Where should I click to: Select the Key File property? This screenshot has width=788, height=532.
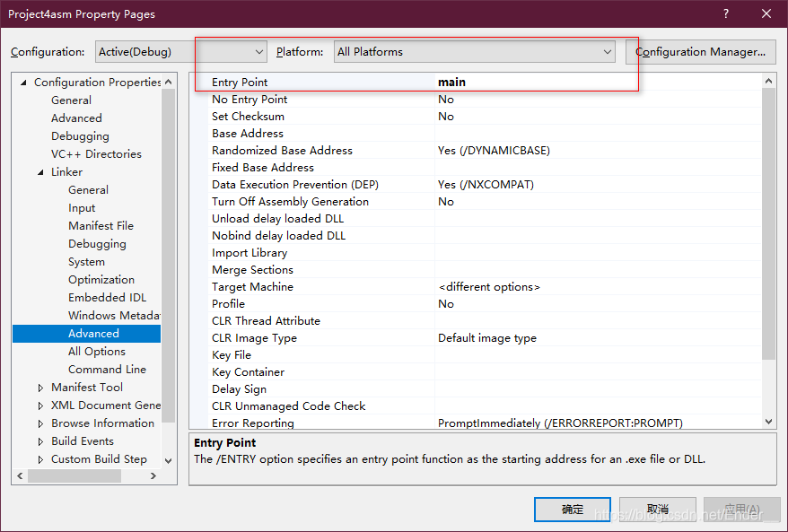(x=232, y=355)
